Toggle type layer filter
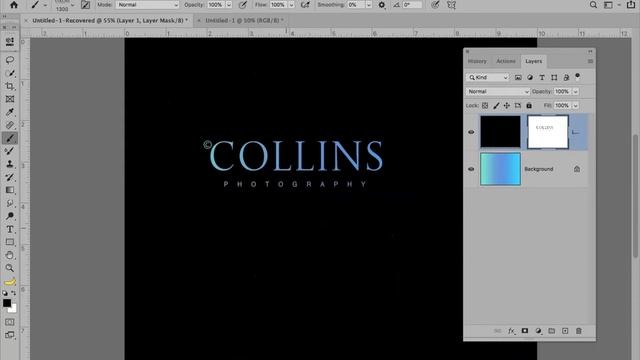Image resolution: width=640 pixels, height=360 pixels. click(542, 77)
